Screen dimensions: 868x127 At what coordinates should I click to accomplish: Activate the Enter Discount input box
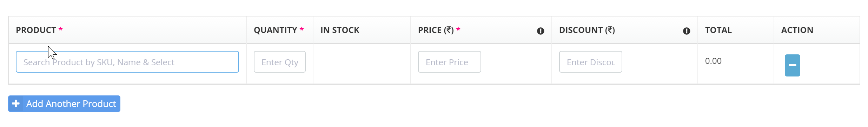pyautogui.click(x=591, y=62)
